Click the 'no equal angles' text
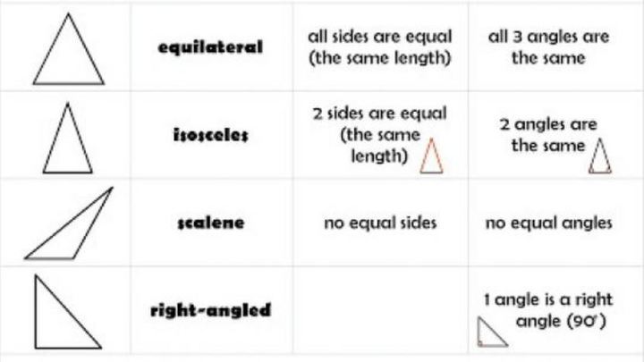644x362 pixels. pos(548,223)
